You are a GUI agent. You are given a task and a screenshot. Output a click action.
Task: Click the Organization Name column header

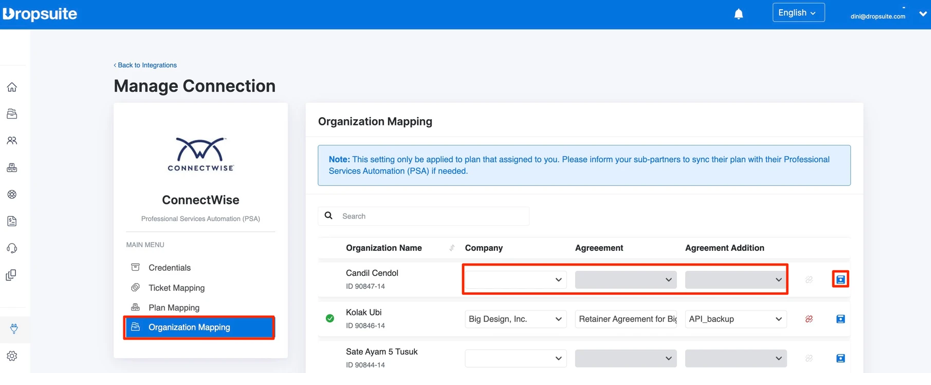point(384,248)
